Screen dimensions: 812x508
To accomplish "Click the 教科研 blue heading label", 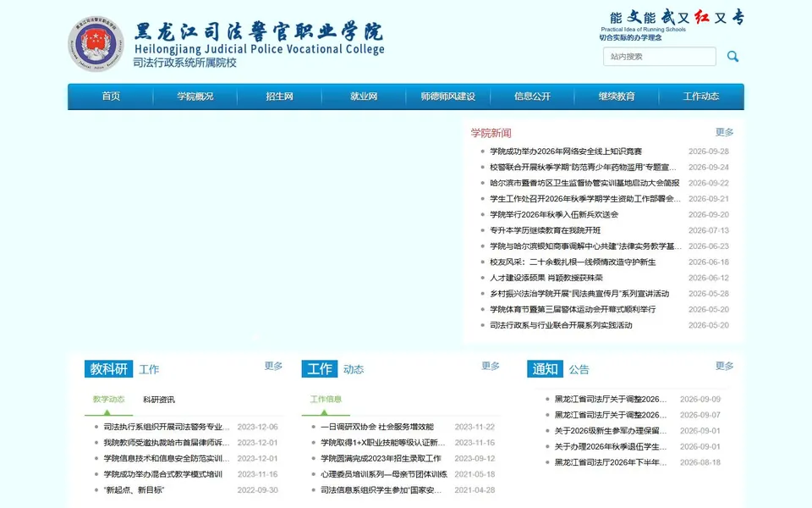I will [109, 369].
